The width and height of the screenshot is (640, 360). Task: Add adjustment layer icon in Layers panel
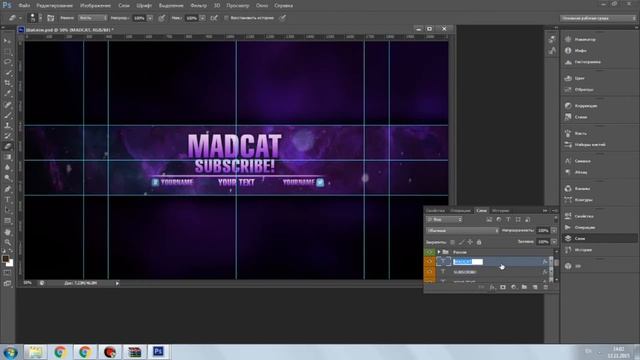tap(513, 287)
